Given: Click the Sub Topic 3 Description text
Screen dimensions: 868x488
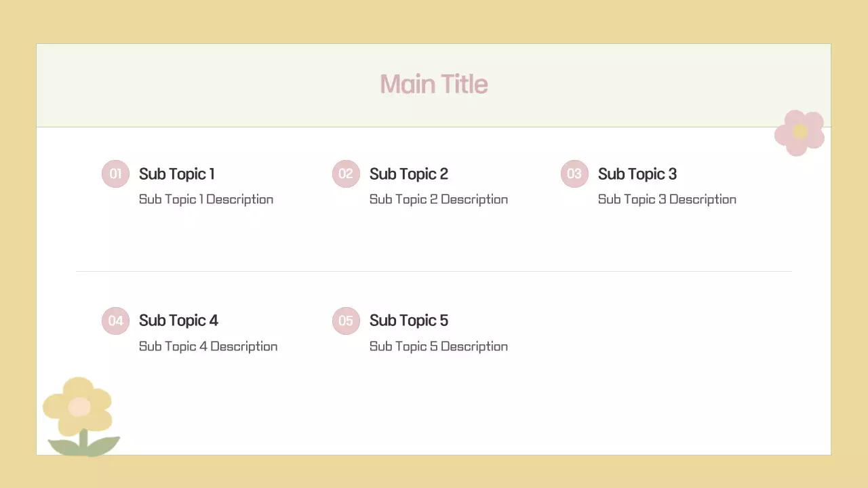Looking at the screenshot, I should point(667,199).
